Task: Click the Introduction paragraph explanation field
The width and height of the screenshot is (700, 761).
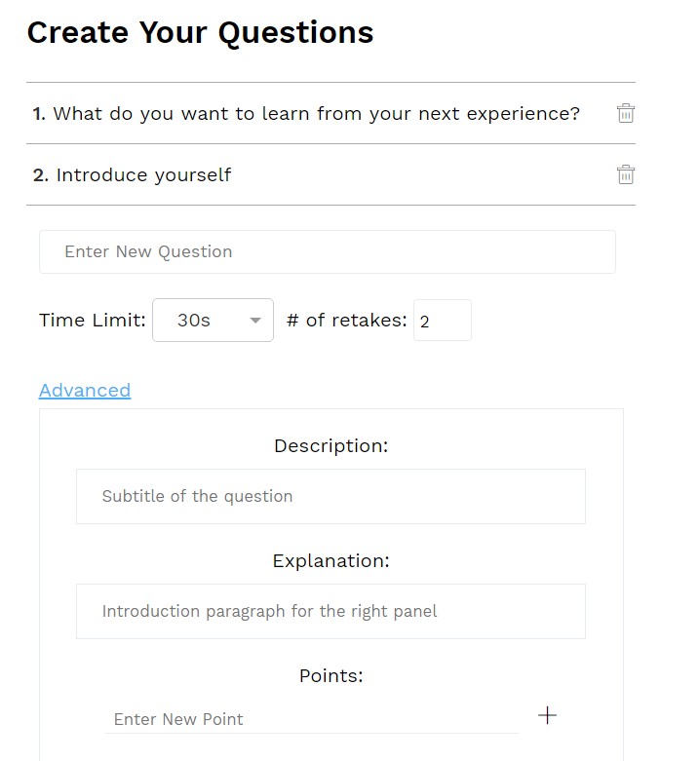Action: (x=331, y=611)
